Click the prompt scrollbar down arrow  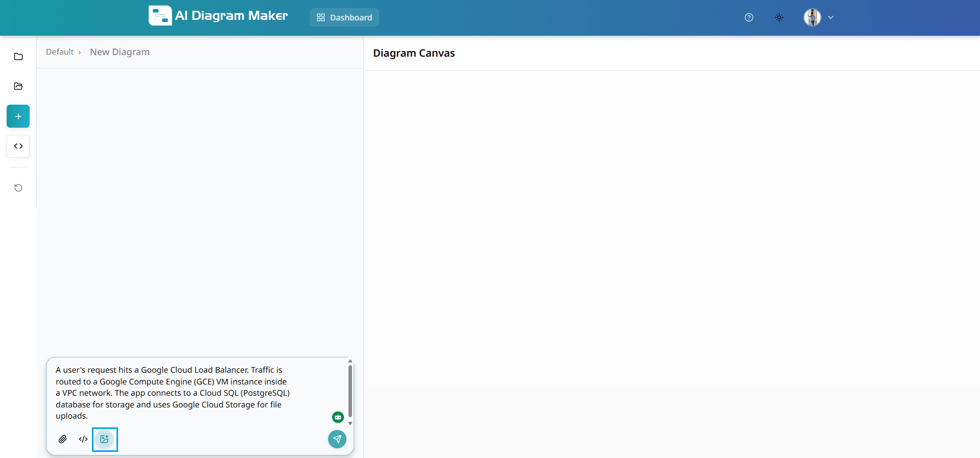tap(350, 423)
